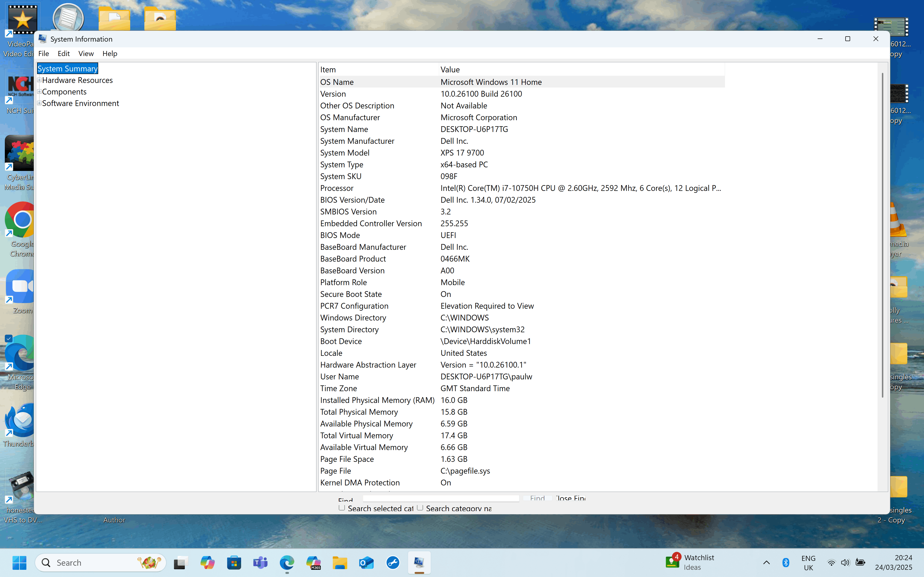Show hidden system tray icons
Image resolution: width=924 pixels, height=577 pixels.
(766, 563)
